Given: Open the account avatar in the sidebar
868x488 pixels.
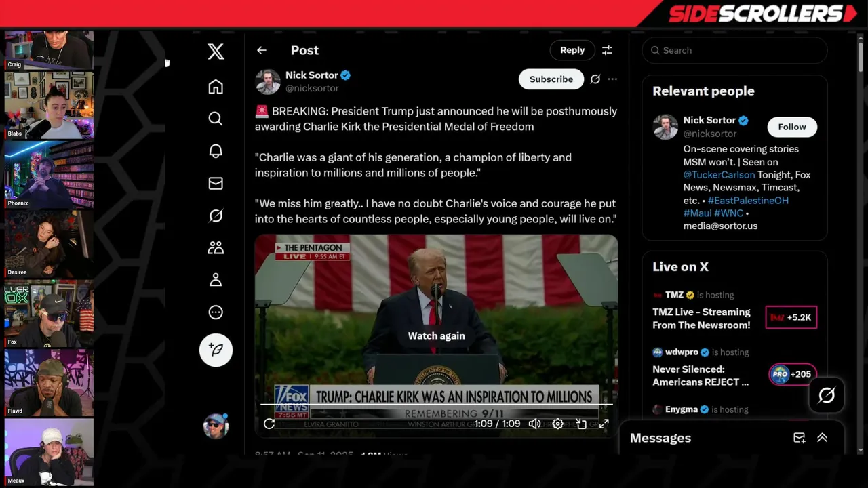Looking at the screenshot, I should (x=216, y=426).
